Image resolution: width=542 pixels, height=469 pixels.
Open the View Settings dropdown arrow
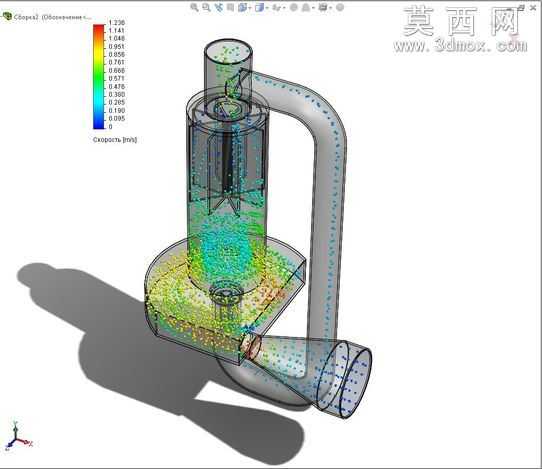tap(331, 8)
